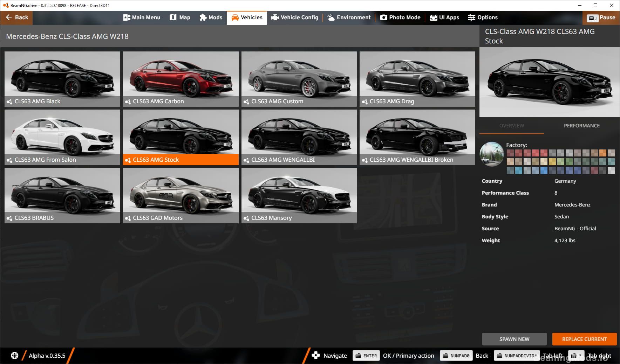Switch to the PERFORMANCE tab
Screen dimensions: 620x364
pos(582,126)
